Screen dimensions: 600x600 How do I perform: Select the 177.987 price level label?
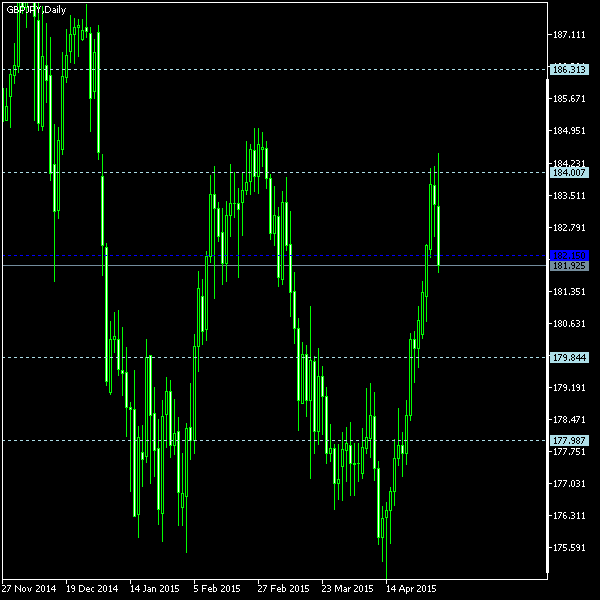(x=569, y=441)
